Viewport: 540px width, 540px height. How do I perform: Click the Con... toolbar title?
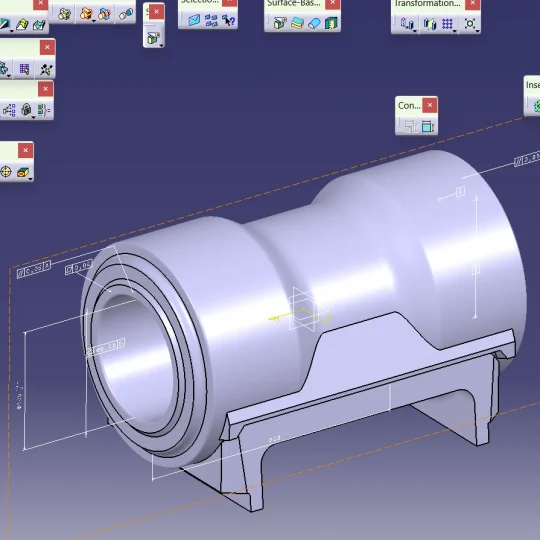click(409, 105)
